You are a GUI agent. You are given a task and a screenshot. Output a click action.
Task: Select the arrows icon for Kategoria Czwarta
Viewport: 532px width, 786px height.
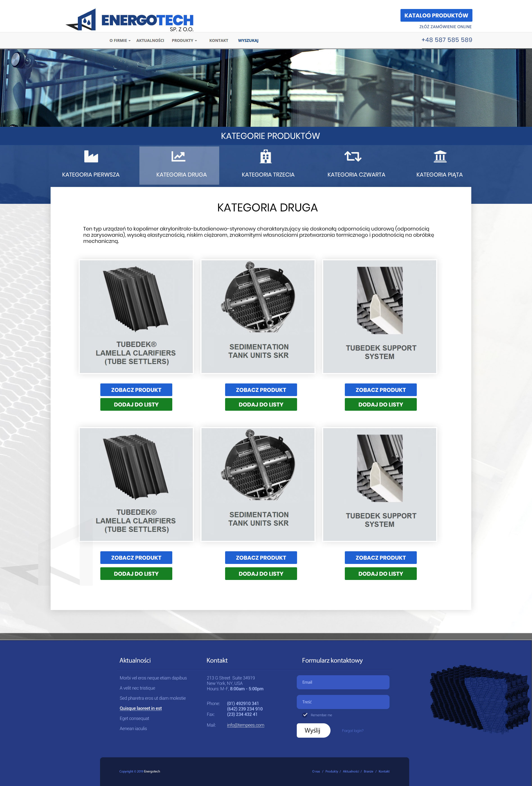click(x=353, y=156)
